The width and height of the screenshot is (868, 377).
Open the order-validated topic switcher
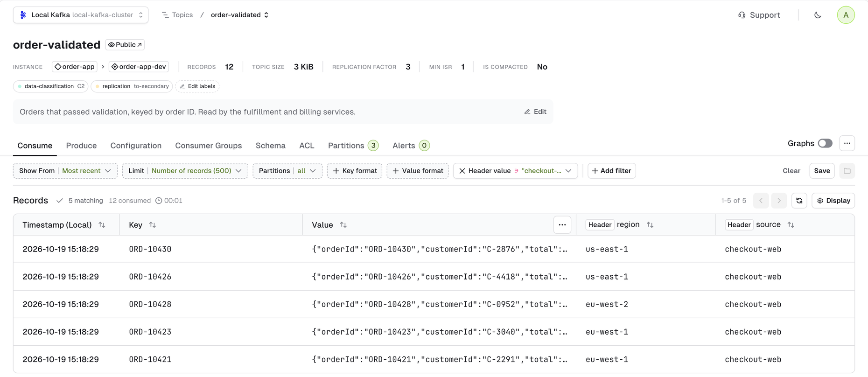pos(240,15)
